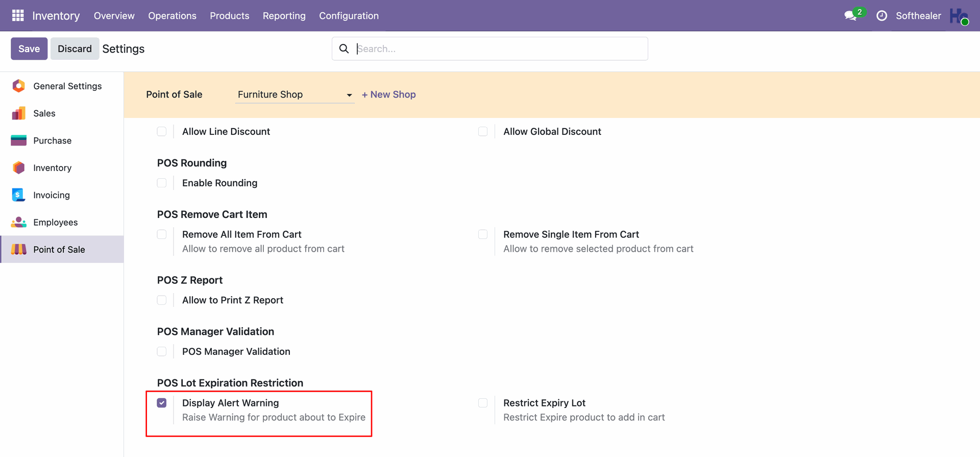The image size is (980, 457).
Task: Click the Point of Sale shop label
Action: [174, 94]
